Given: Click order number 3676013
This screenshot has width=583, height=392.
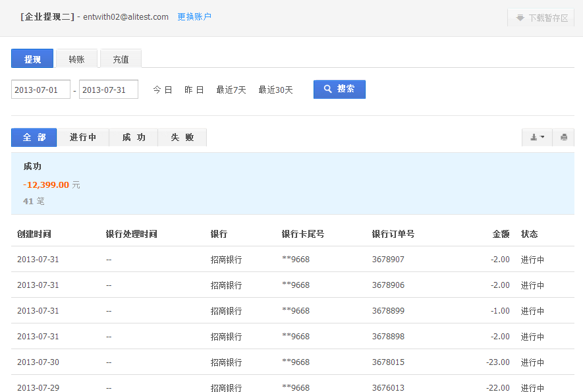Looking at the screenshot, I should click(x=388, y=387).
